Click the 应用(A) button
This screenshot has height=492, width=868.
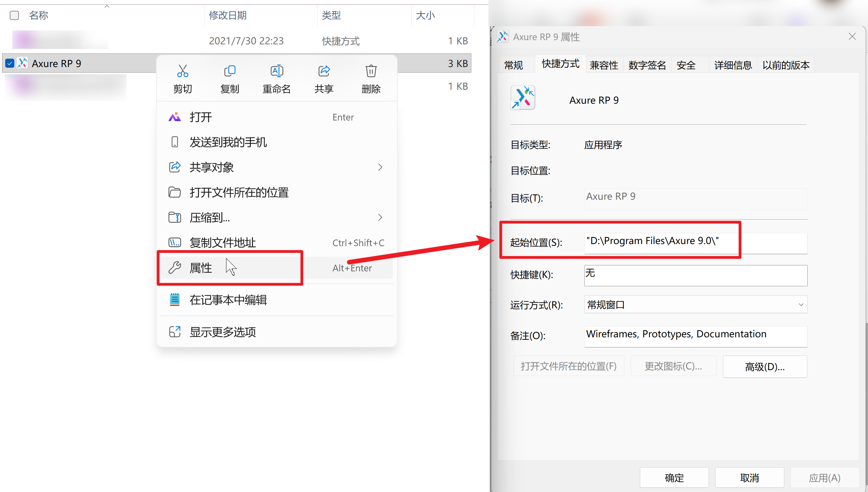tap(825, 477)
